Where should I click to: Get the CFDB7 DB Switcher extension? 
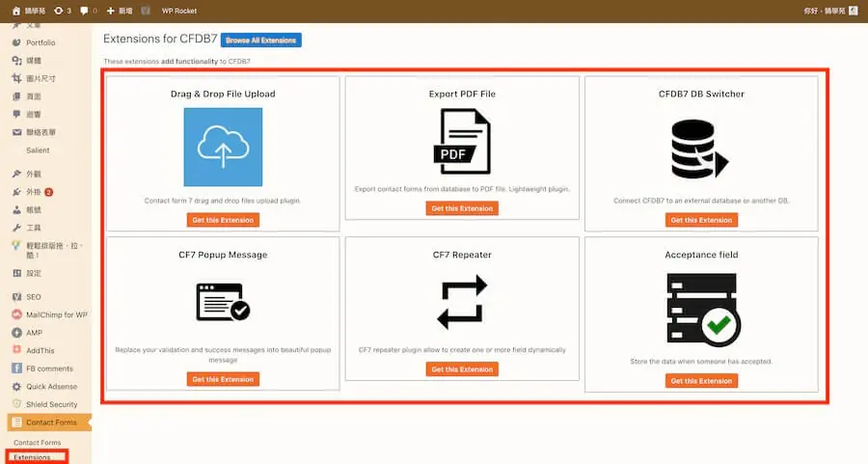coord(701,220)
